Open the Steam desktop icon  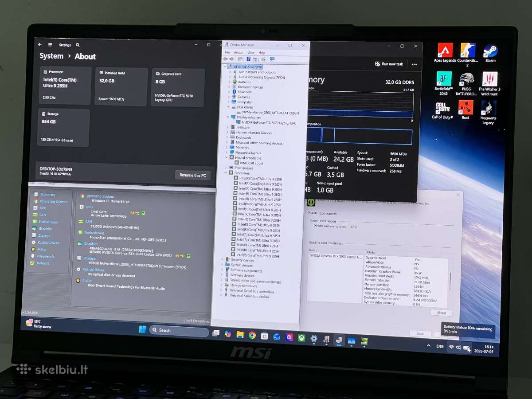(x=490, y=53)
